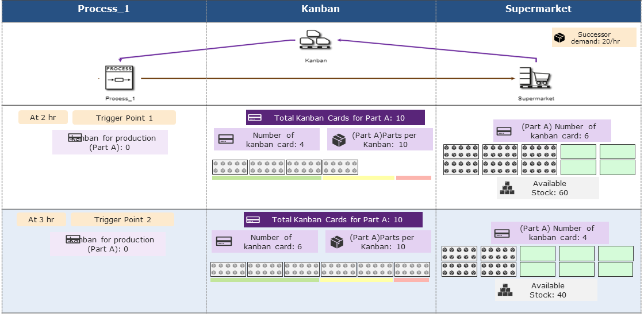Open the Kanban column header

[320, 9]
